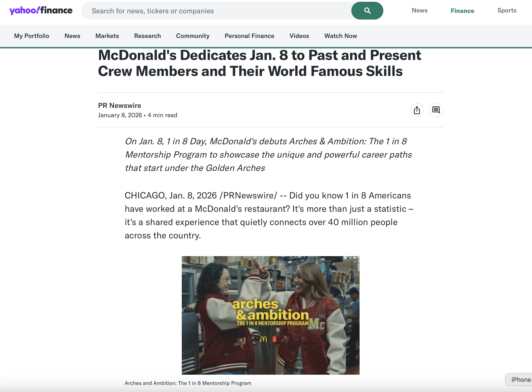The image size is (532, 392).
Task: Focus the news, tickers or companies search field
Action: click(x=216, y=11)
